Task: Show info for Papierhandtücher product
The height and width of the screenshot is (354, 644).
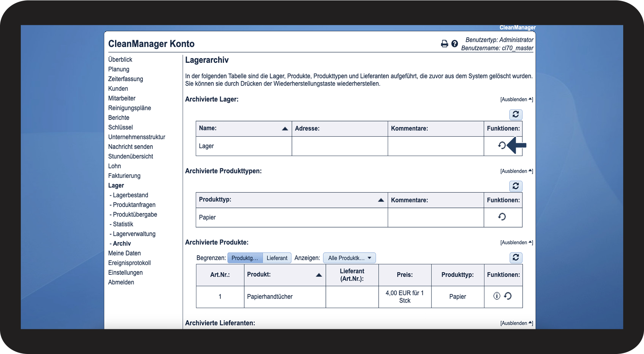Action: pyautogui.click(x=496, y=296)
